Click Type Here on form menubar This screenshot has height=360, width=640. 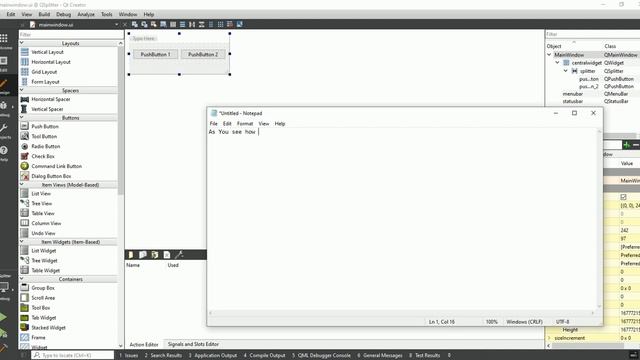coord(144,38)
